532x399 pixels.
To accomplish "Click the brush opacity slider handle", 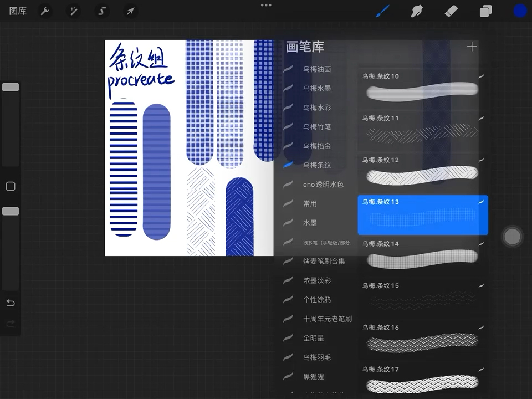I will pyautogui.click(x=11, y=211).
